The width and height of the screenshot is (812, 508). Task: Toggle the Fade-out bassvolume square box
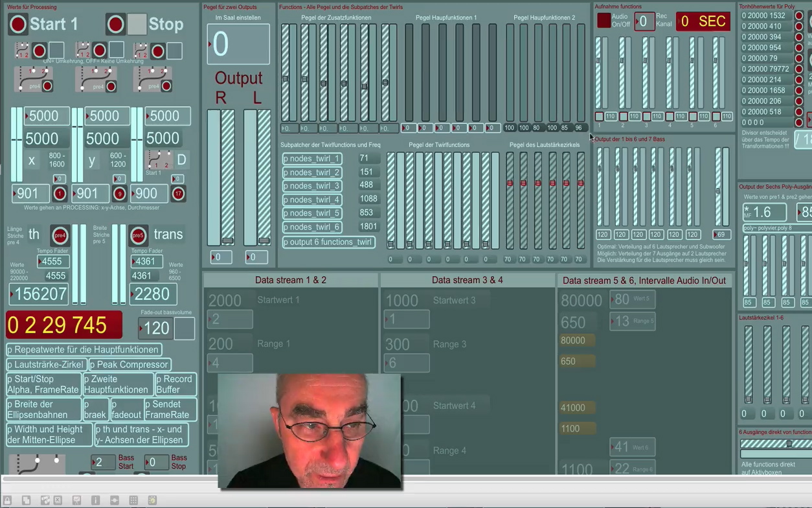(x=184, y=329)
